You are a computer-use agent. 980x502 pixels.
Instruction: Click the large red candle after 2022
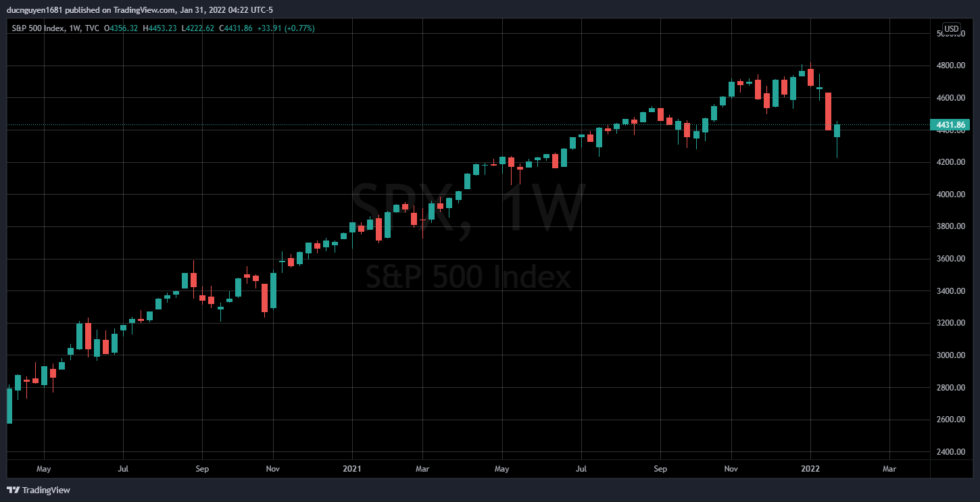point(828,111)
